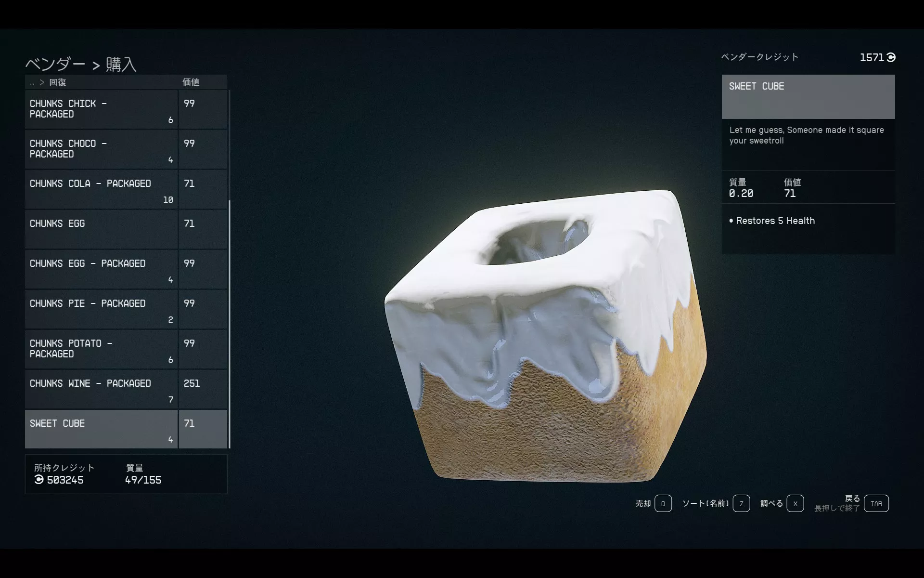Select CHUNKS WINE - PACKAGED item
924x578 pixels.
(x=126, y=389)
